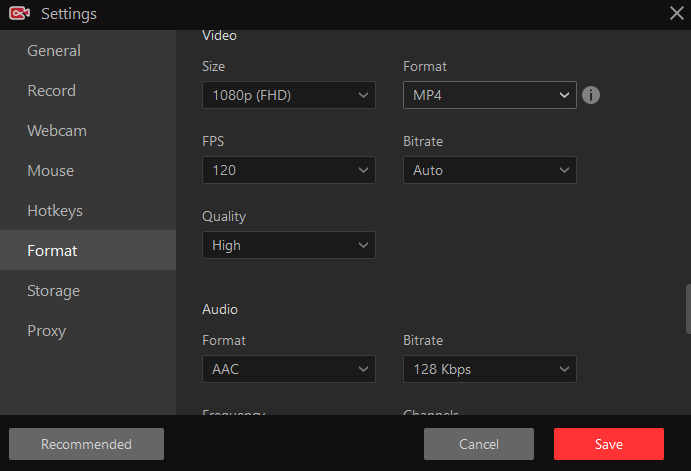Click the Recommended button

86,444
